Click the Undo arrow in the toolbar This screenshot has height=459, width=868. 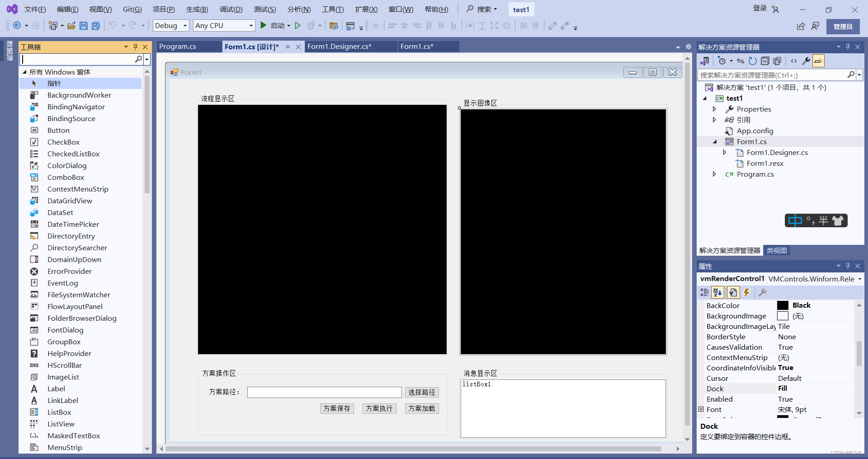click(x=113, y=26)
